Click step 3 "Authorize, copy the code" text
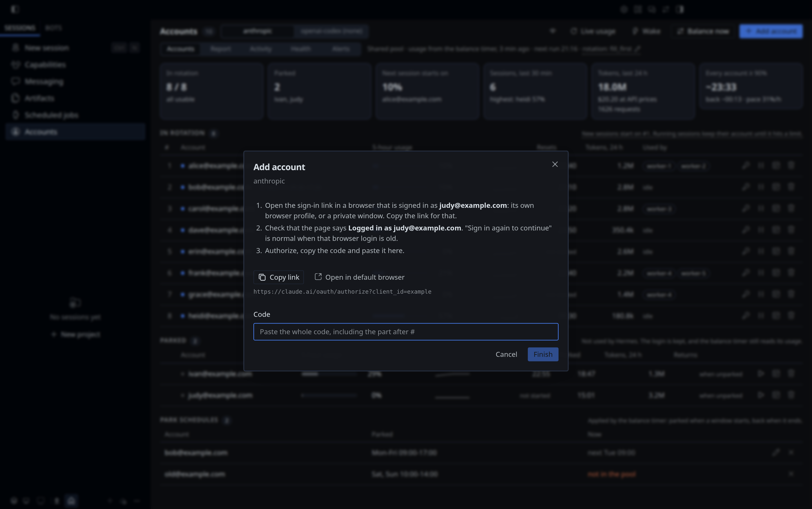 pyautogui.click(x=334, y=250)
